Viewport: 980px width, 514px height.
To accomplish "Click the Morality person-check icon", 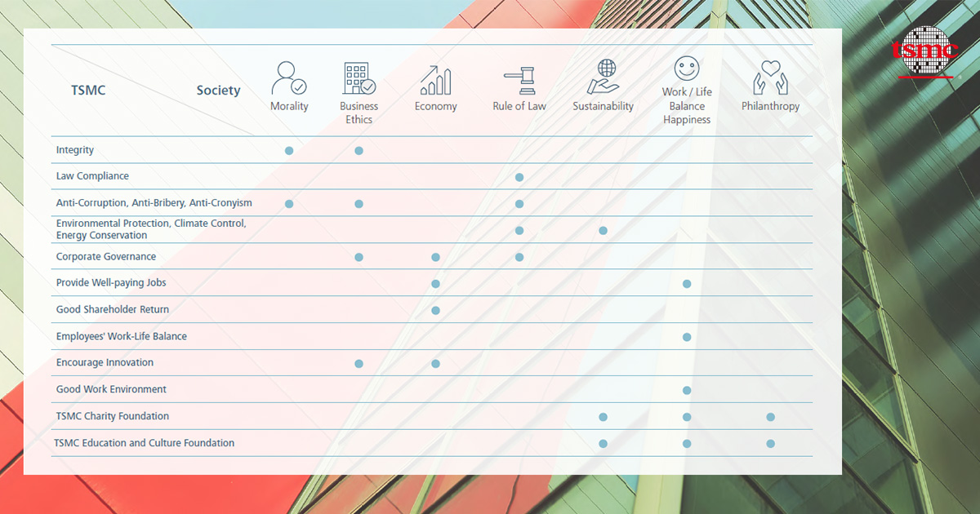I will click(x=289, y=78).
